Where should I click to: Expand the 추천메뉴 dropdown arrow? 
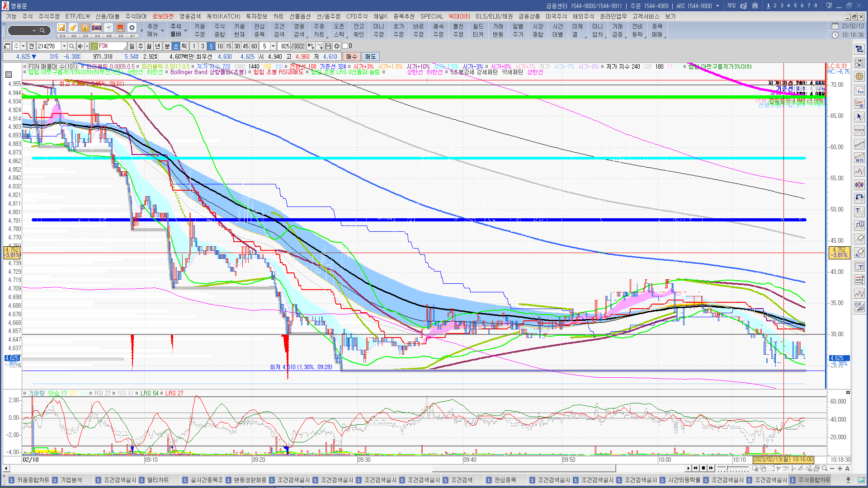[162, 31]
